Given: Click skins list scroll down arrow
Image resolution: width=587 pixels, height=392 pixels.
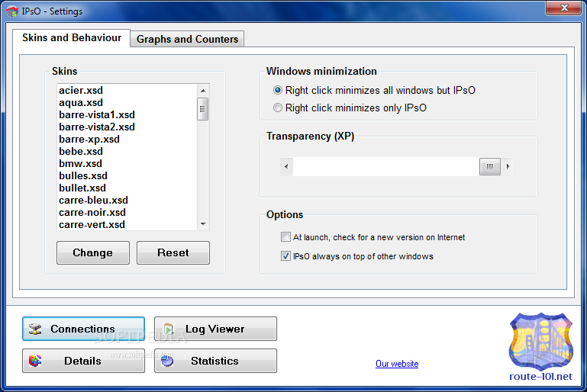Looking at the screenshot, I should pos(203,224).
